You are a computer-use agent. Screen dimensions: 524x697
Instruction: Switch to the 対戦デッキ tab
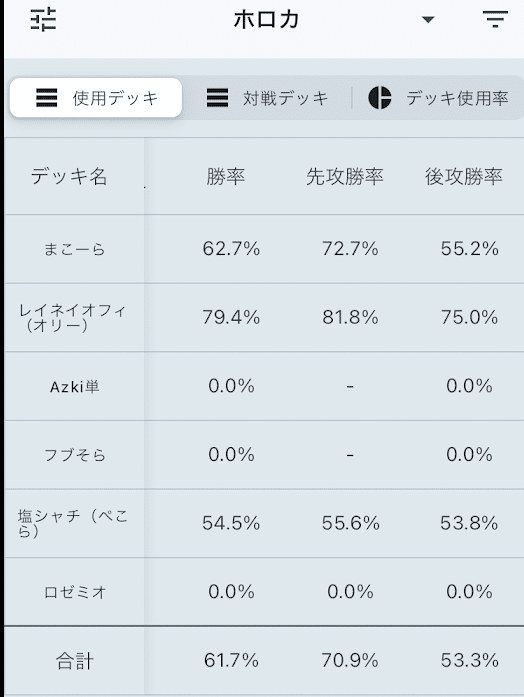[x=267, y=98]
